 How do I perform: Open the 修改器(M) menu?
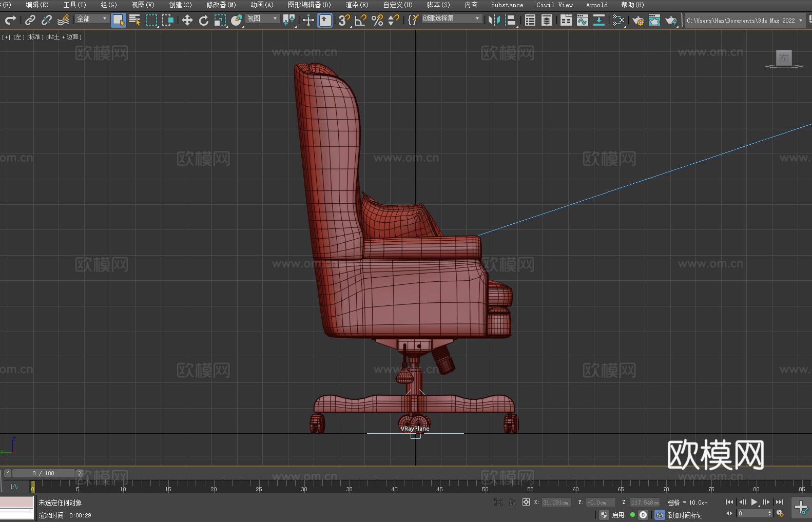[221, 5]
